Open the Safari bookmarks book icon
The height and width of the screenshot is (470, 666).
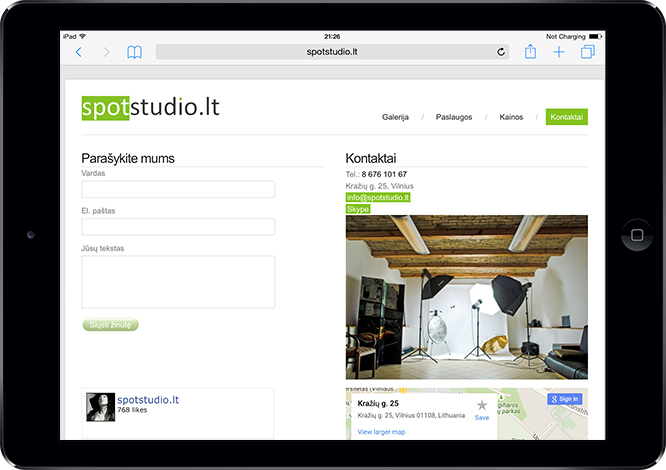pos(135,52)
